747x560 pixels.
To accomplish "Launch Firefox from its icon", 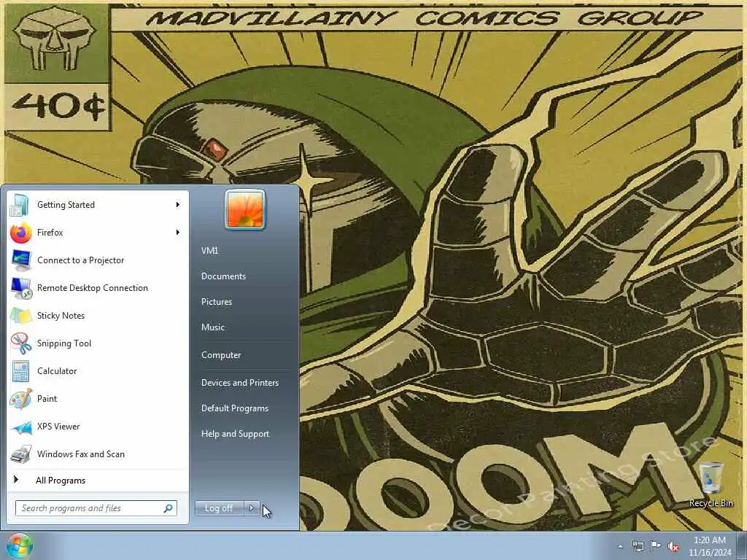I will [x=21, y=233].
